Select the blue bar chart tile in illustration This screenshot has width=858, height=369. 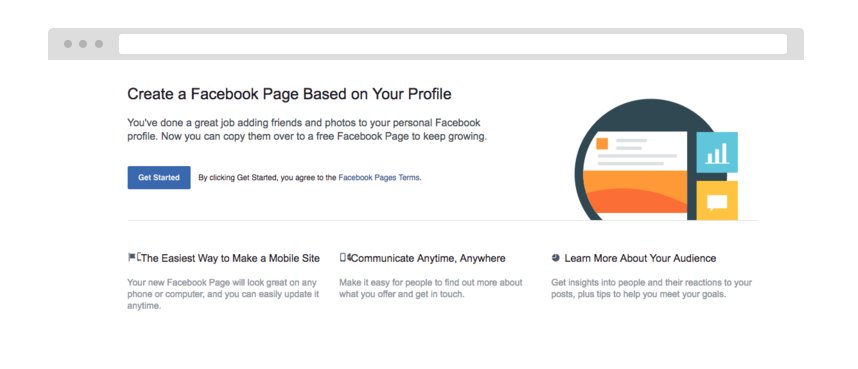point(717,152)
